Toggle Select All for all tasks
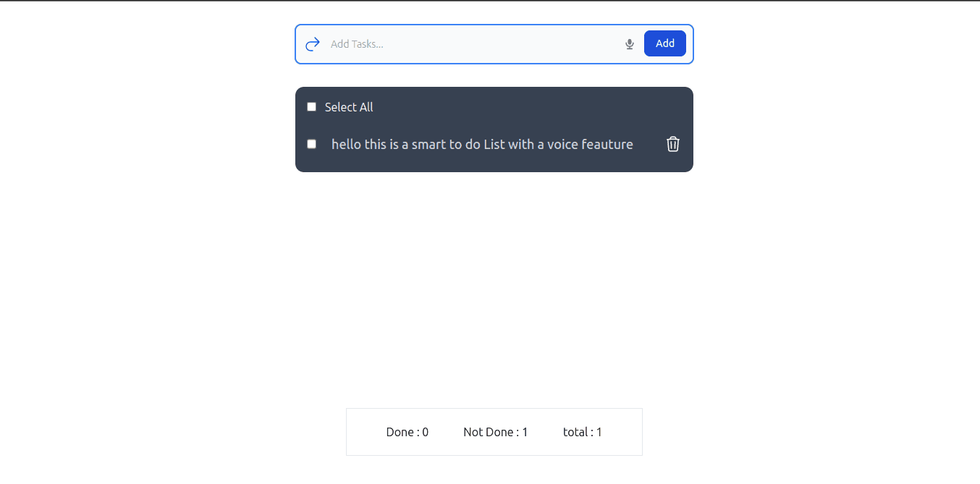The image size is (980, 484). [x=311, y=106]
